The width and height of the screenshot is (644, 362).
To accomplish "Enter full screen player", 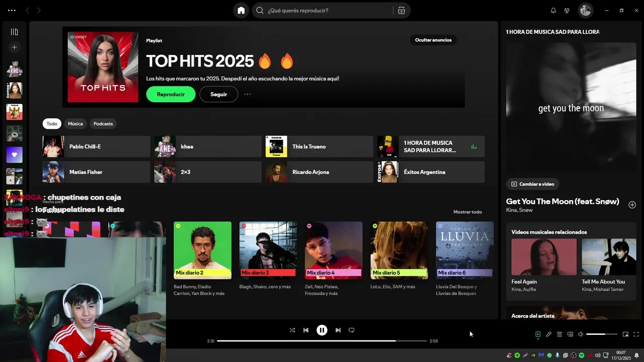I will [636, 334].
